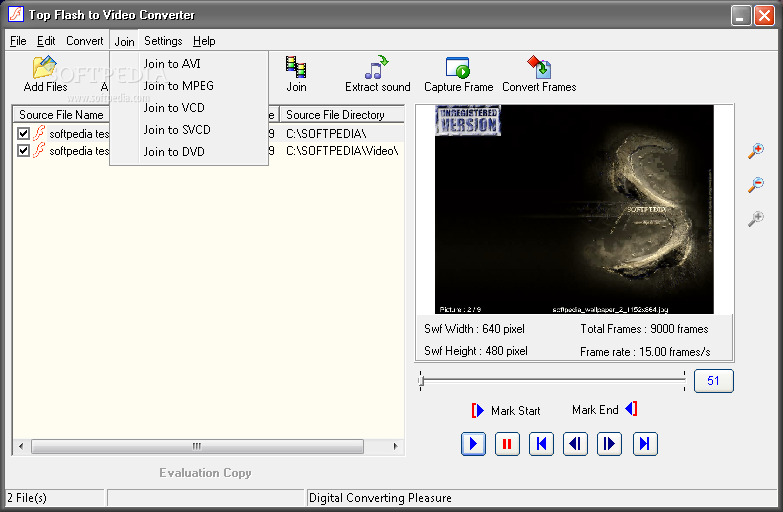Pause the preview playback
This screenshot has width=783, height=512.
coord(507,444)
